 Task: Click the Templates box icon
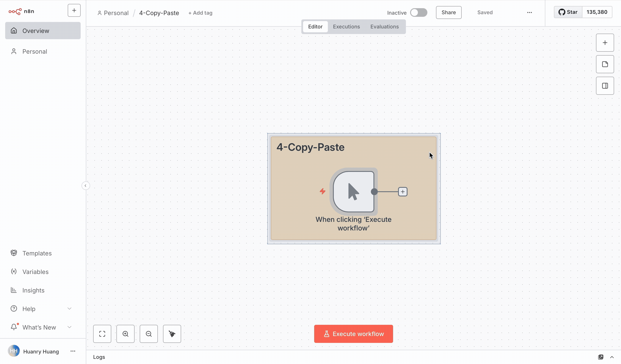tap(14, 253)
